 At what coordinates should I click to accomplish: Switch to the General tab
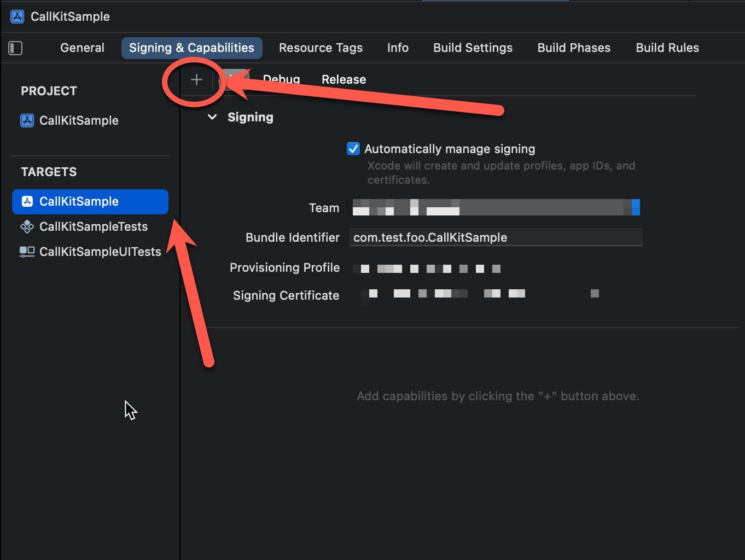point(82,48)
